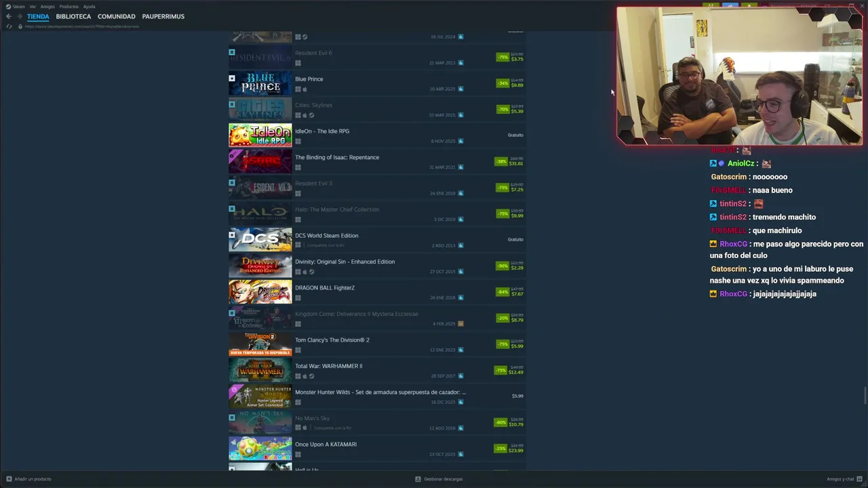Click the -75% discount price on Resident Evil 6
Image resolution: width=868 pixels, height=488 pixels.
(510, 57)
